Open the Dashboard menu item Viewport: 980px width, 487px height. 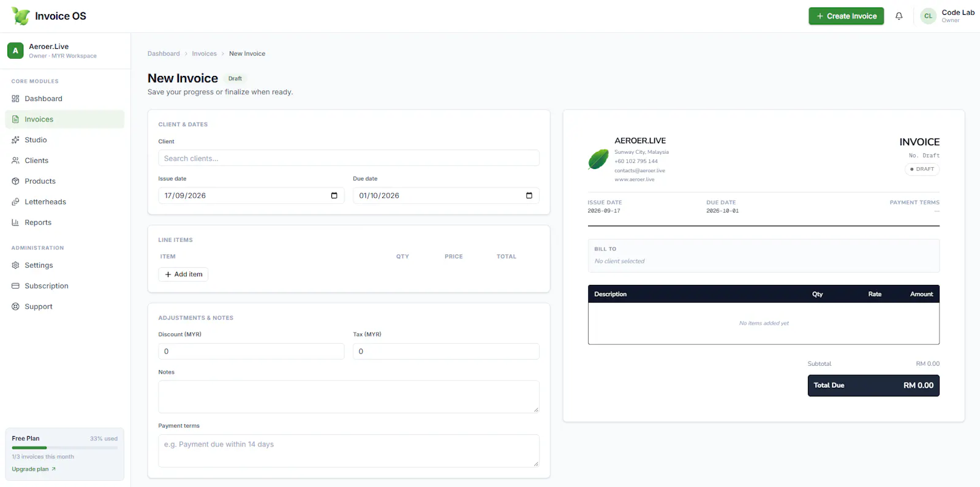(64, 99)
